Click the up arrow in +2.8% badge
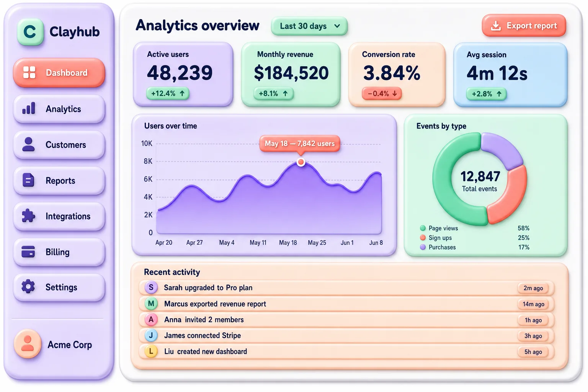This screenshot has width=588, height=392. 499,94
